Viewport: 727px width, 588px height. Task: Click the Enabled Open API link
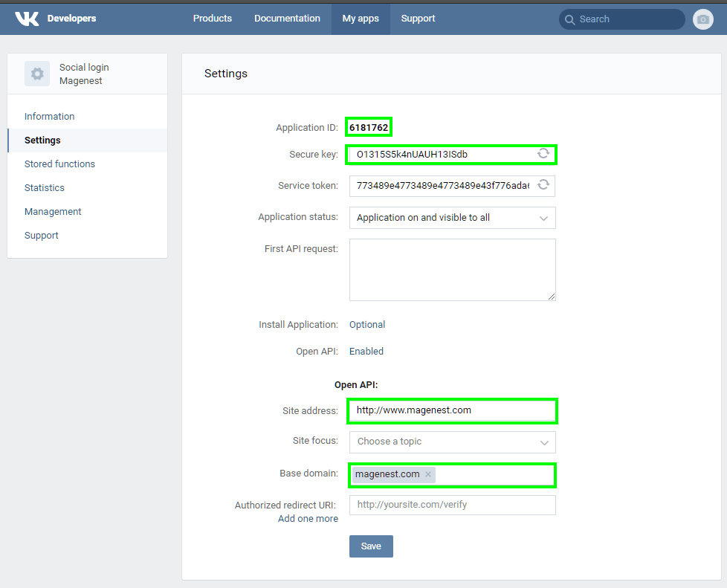pos(366,352)
